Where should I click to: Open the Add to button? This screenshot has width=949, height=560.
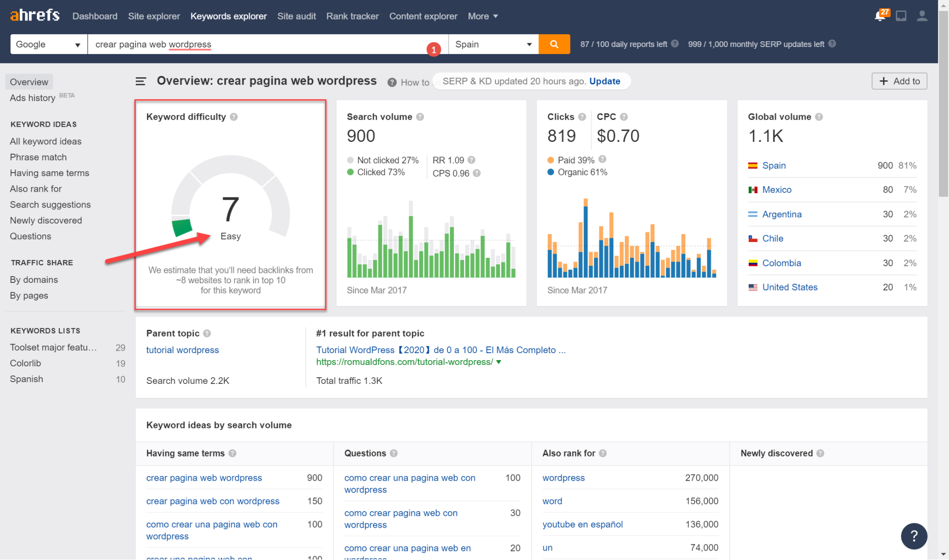coord(899,81)
